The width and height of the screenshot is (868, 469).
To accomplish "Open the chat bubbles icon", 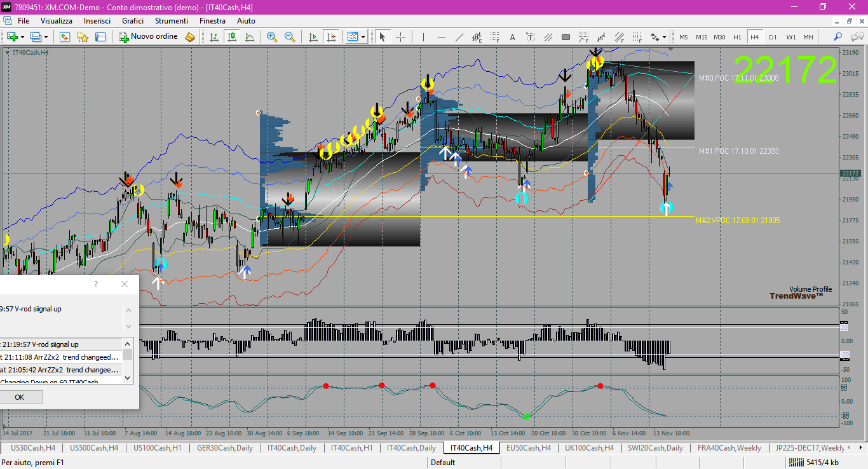I will 856,37.
